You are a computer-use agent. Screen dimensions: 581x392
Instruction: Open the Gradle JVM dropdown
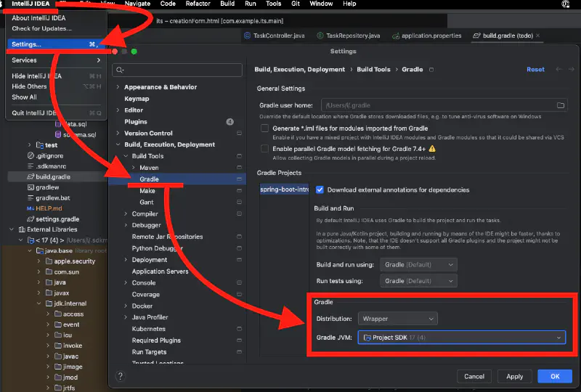462,338
